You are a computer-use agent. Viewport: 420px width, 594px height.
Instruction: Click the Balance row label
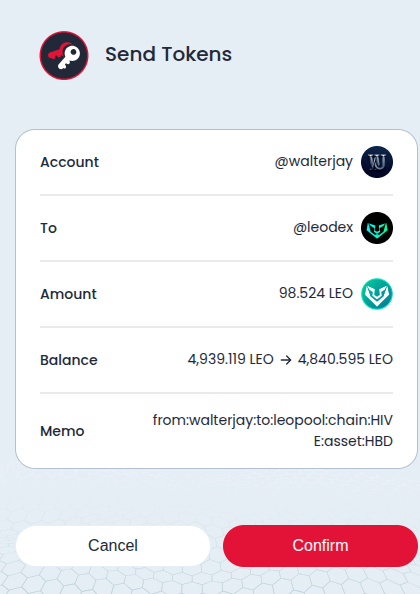[x=69, y=360]
